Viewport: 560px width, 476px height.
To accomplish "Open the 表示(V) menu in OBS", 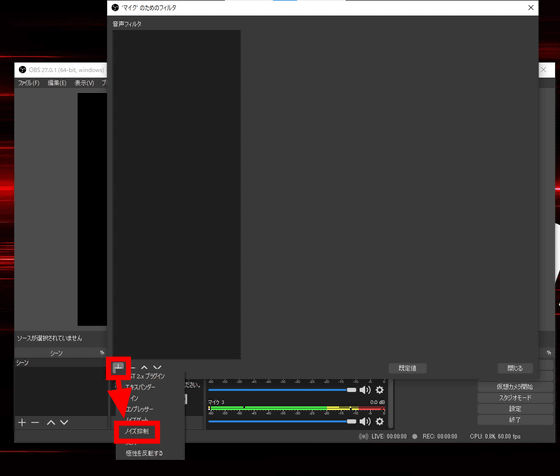I will pos(85,83).
